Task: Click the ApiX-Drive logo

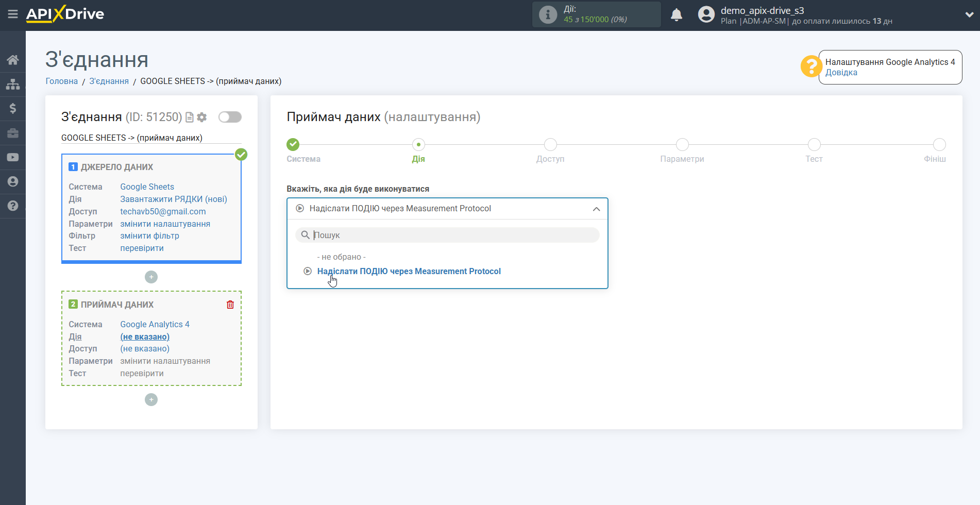Action: (x=65, y=14)
